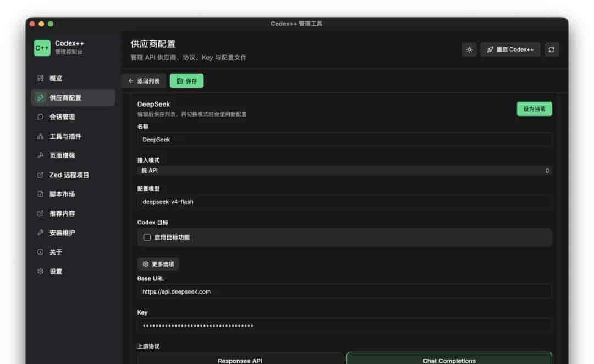Open the 概览 overview page
The image size is (594, 364).
point(73,79)
